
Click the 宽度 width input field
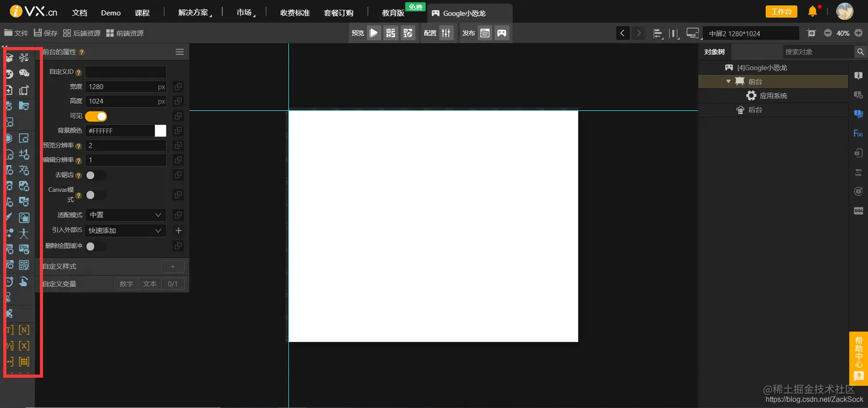pos(126,87)
